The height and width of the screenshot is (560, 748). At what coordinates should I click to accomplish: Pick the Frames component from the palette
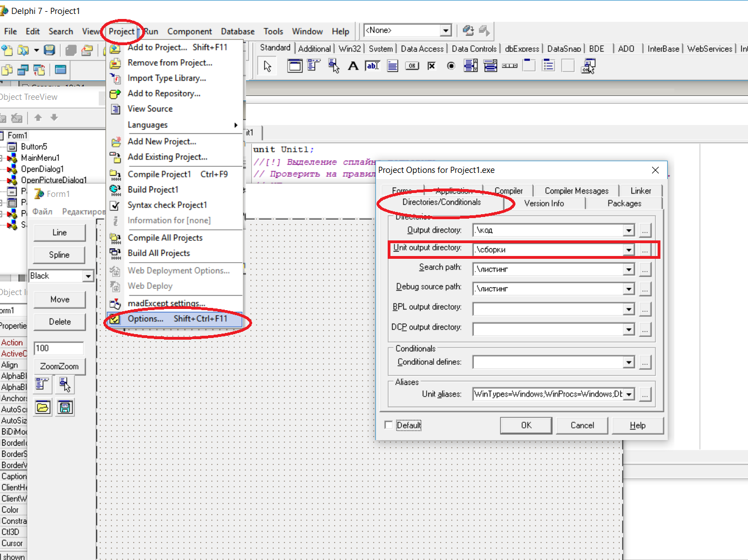click(x=295, y=66)
